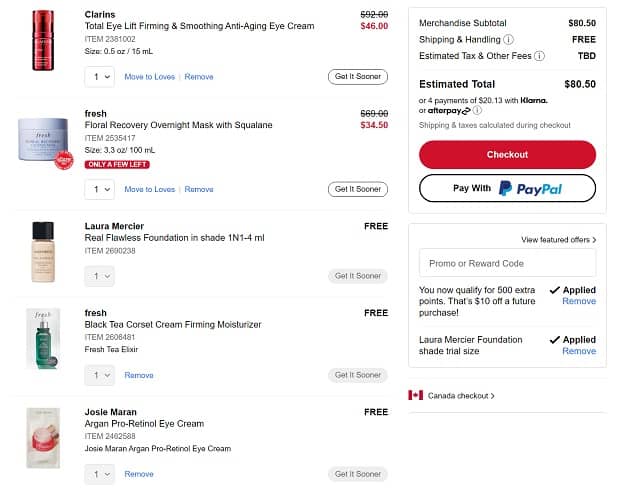Focus the Promo or Reward Code field
This screenshot has height=500, width=624.
click(507, 263)
